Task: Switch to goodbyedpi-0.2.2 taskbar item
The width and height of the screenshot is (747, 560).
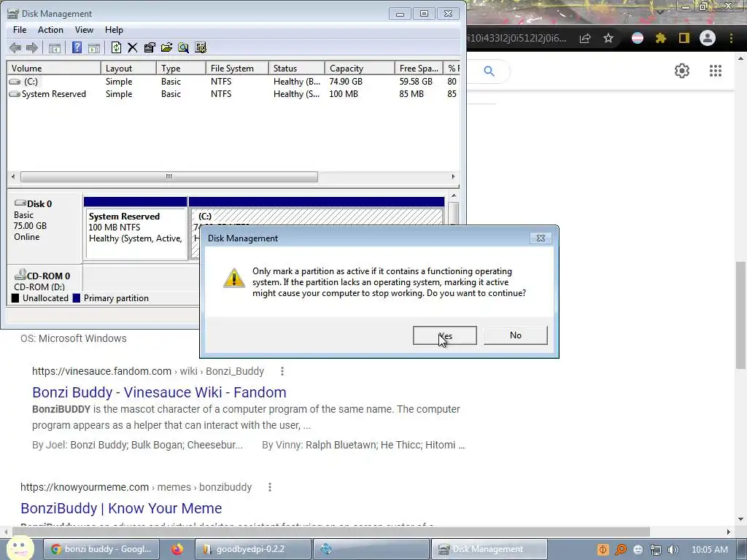Action: pos(252,549)
